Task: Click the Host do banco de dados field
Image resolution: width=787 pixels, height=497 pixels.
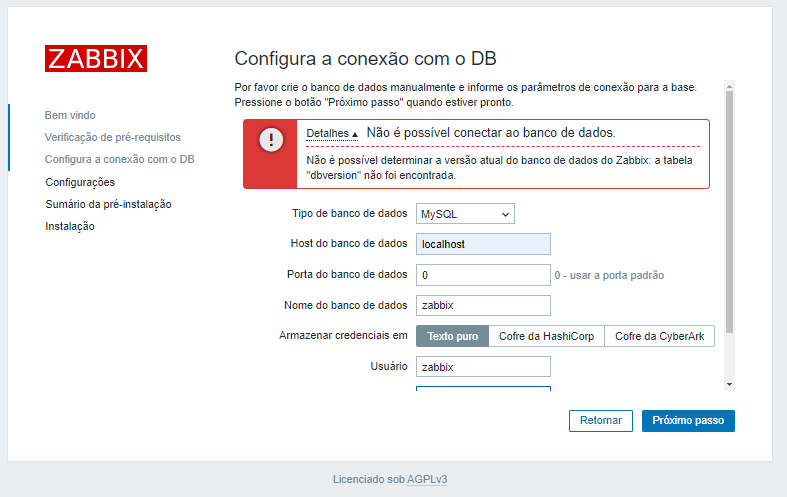Action: pos(483,244)
